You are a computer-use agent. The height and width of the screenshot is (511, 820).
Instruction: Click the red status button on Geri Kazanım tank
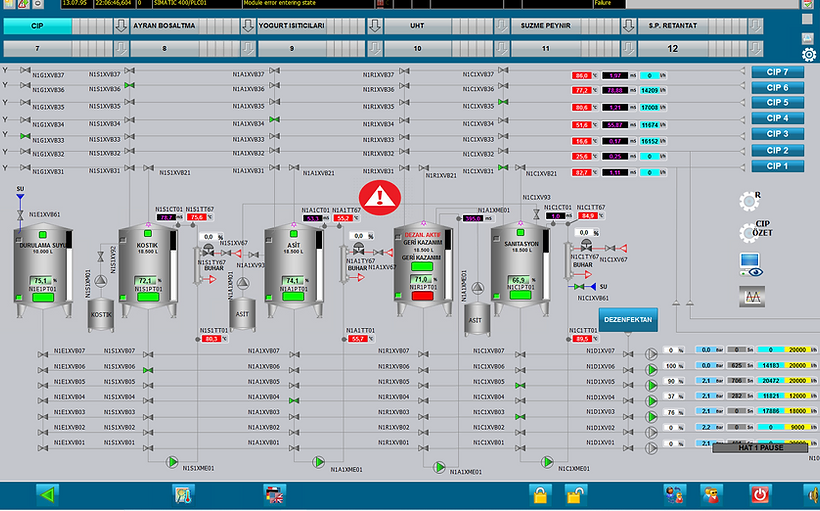coord(422,296)
